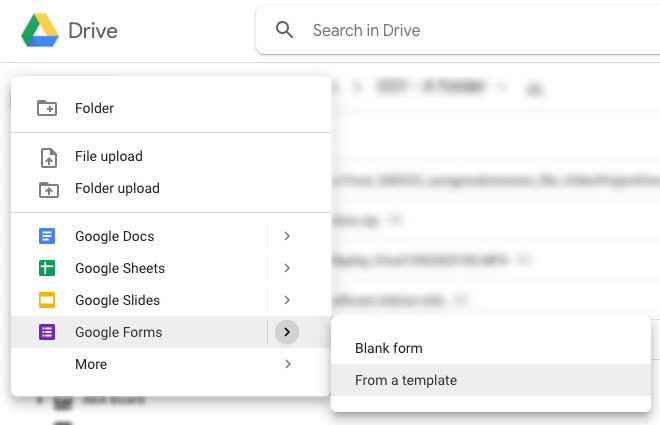Click the Folder upload icon
Screen dimensions: 660x425
[49, 189]
